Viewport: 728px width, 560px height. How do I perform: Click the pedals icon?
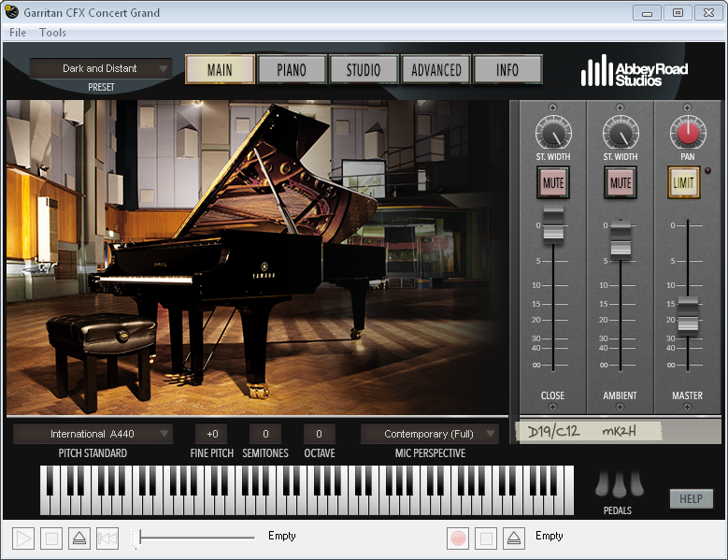[x=620, y=484]
